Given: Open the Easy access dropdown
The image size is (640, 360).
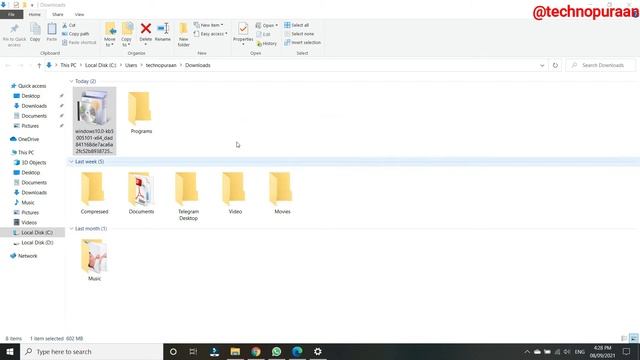Looking at the screenshot, I should pyautogui.click(x=211, y=34).
